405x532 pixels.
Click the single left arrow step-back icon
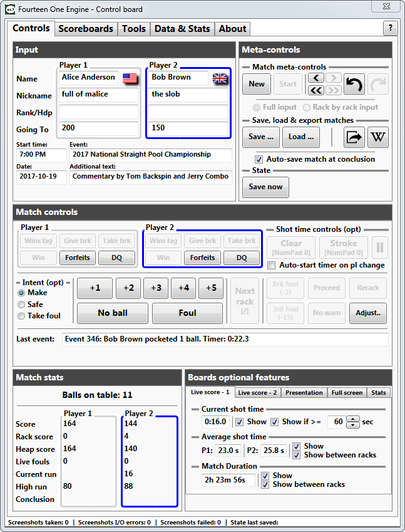pos(316,78)
